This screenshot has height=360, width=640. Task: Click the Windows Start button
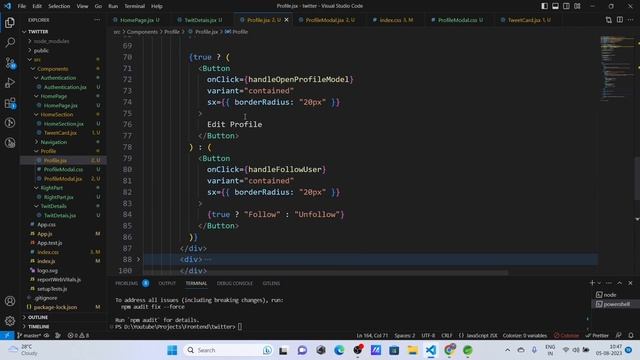(172, 350)
